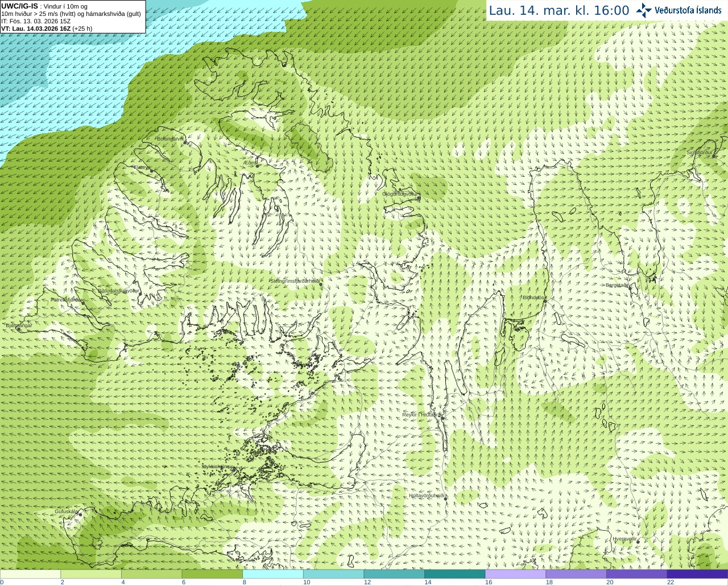Click the Gufuskálar station label
728x586 pixels.
point(66,511)
